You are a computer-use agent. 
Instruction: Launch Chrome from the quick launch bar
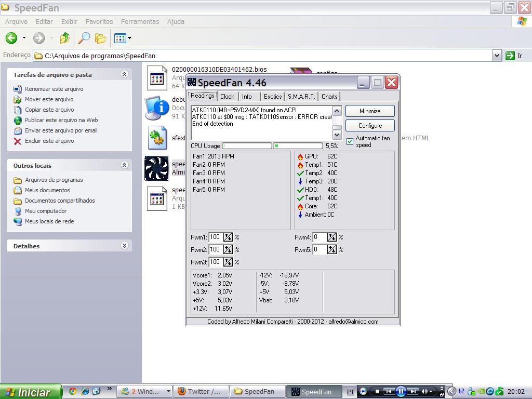point(73,391)
